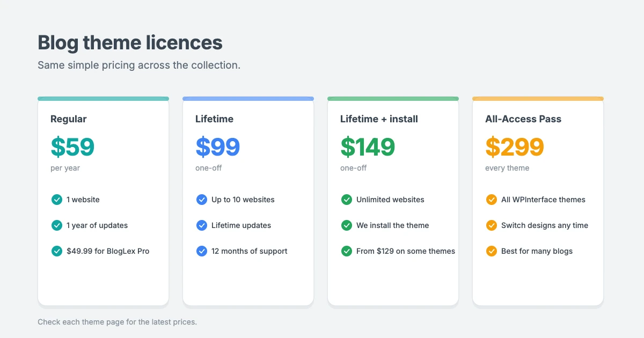Screen dimensions: 644x338
Task: Click the "every theme" label
Action: coord(507,168)
